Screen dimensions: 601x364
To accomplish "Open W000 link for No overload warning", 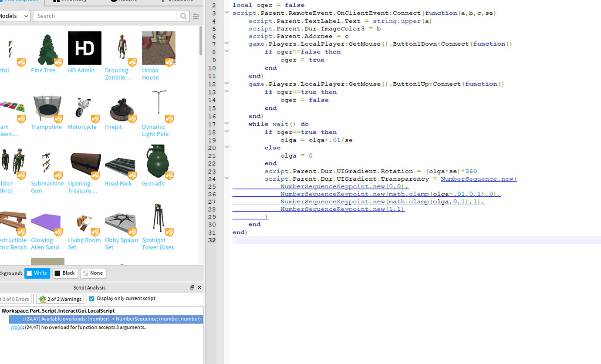I will (x=16, y=327).
